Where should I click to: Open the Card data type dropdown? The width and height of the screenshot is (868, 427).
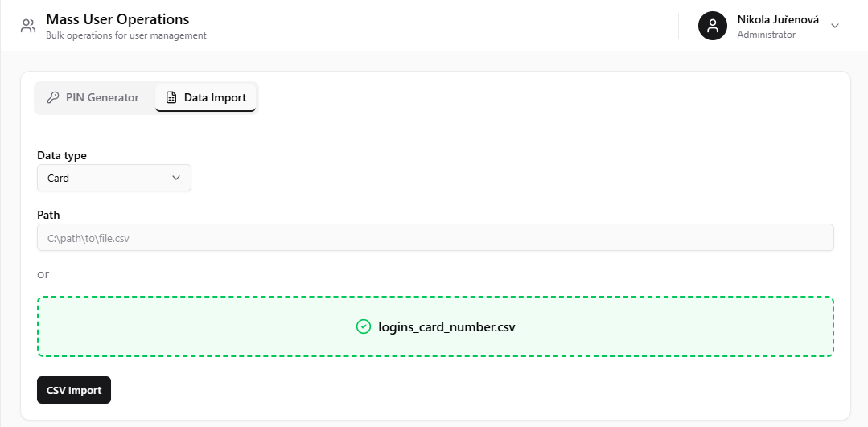[114, 178]
